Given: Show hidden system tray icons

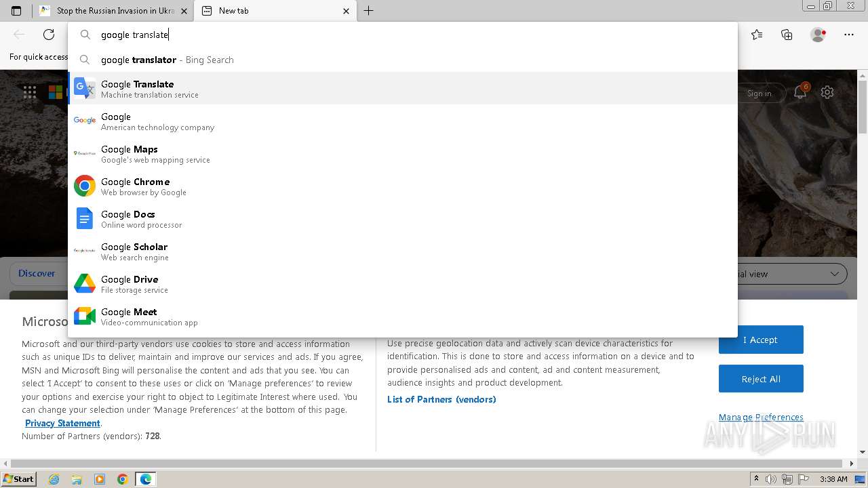Looking at the screenshot, I should [756, 479].
